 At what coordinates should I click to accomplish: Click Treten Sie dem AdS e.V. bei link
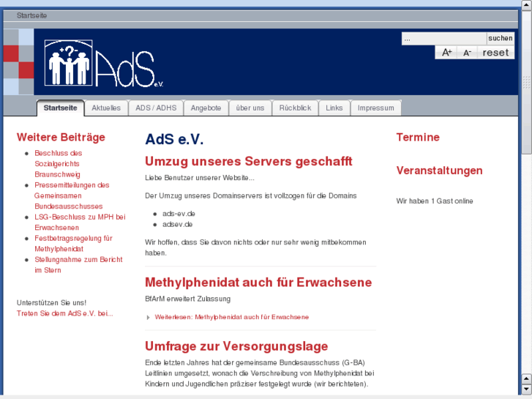click(x=65, y=313)
